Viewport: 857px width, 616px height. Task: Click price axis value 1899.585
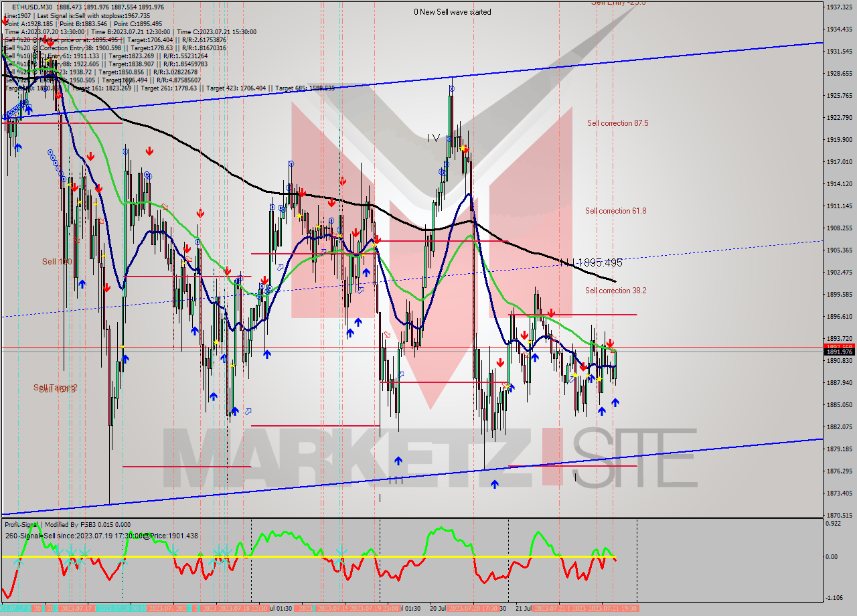(x=839, y=294)
